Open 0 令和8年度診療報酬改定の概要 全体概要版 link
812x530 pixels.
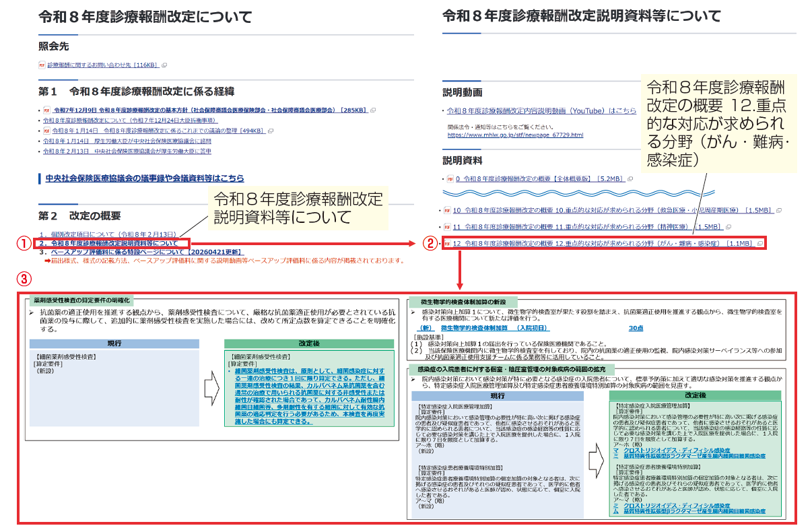point(540,179)
